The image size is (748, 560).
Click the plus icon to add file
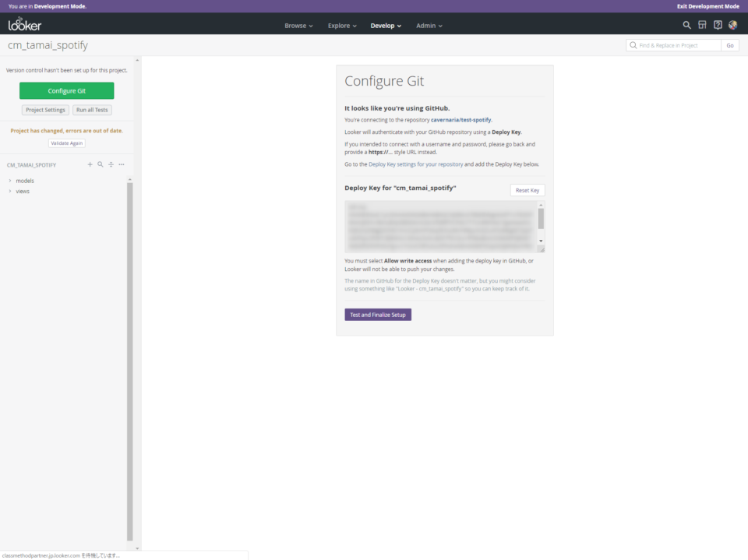point(90,164)
